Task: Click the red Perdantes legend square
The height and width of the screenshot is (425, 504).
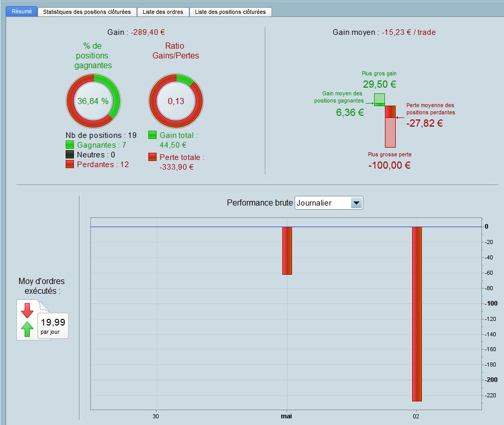Action: point(70,165)
